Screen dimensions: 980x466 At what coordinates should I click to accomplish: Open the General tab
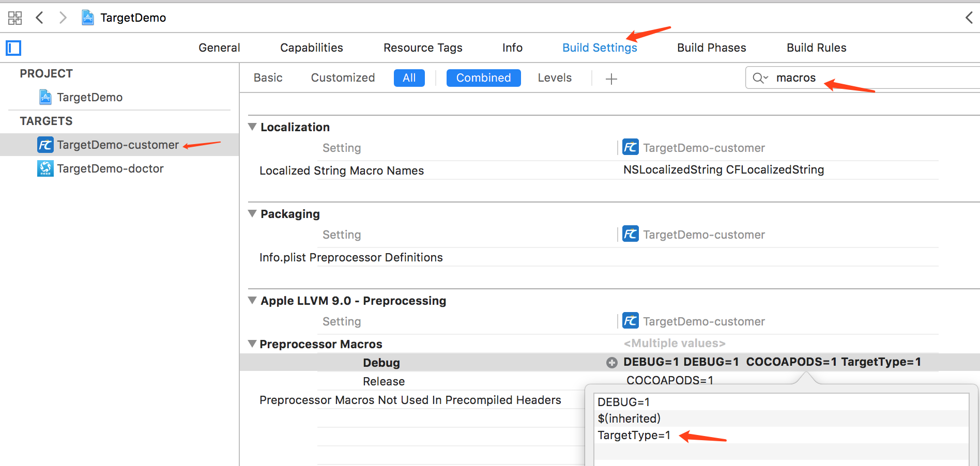tap(219, 48)
